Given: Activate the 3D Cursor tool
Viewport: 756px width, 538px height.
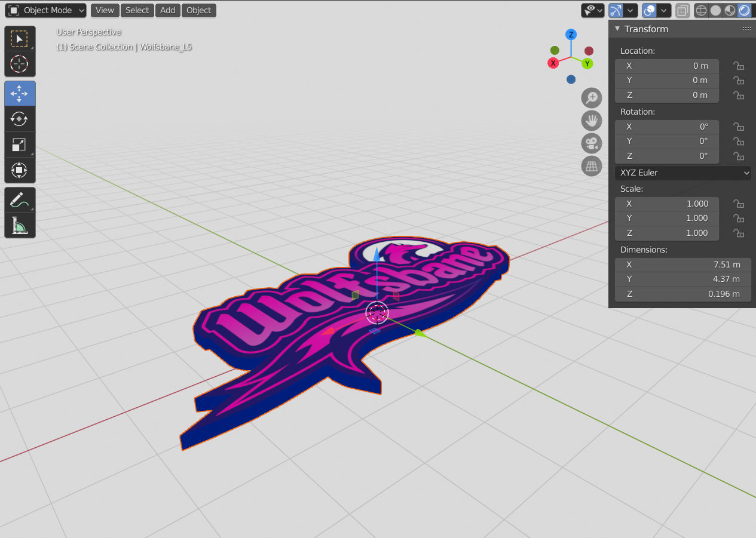Looking at the screenshot, I should click(x=20, y=64).
